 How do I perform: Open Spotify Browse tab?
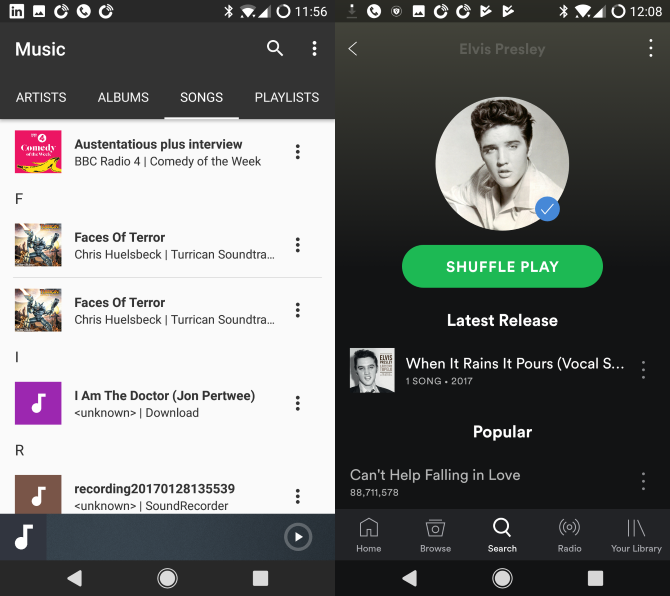[x=435, y=535]
